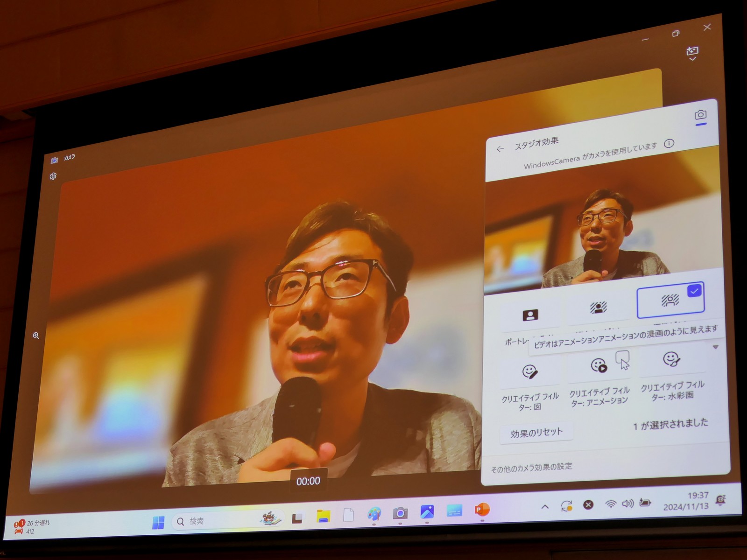Click the black X circle tray icon

(588, 505)
